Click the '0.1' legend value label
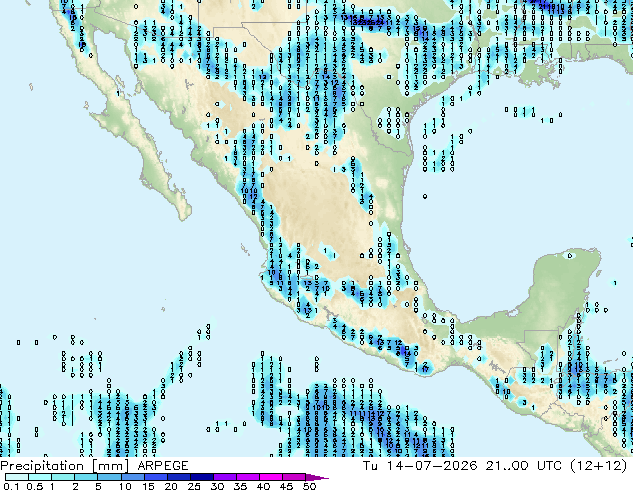The image size is (634, 490). 11,486
